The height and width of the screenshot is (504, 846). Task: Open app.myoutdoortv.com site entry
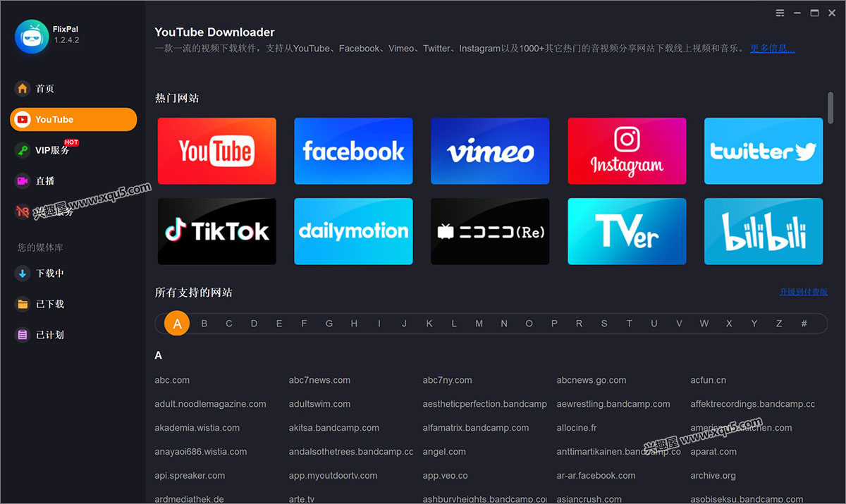(333, 476)
